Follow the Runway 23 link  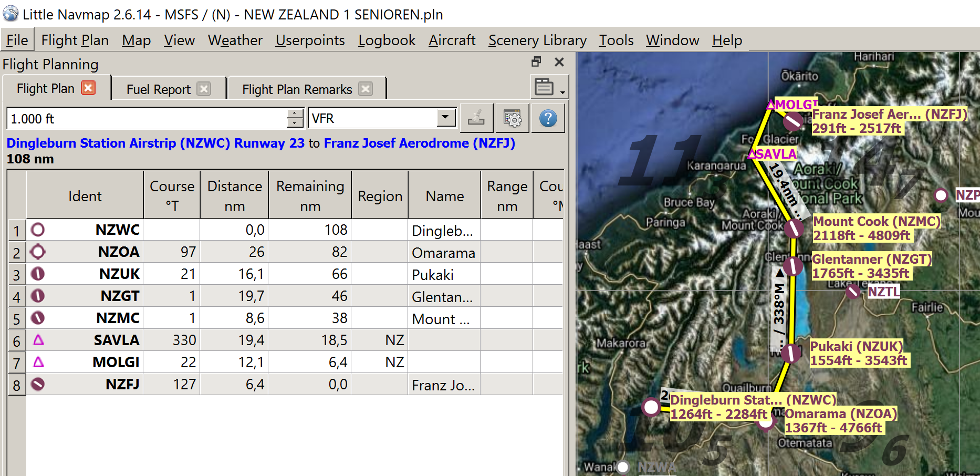[x=269, y=143]
